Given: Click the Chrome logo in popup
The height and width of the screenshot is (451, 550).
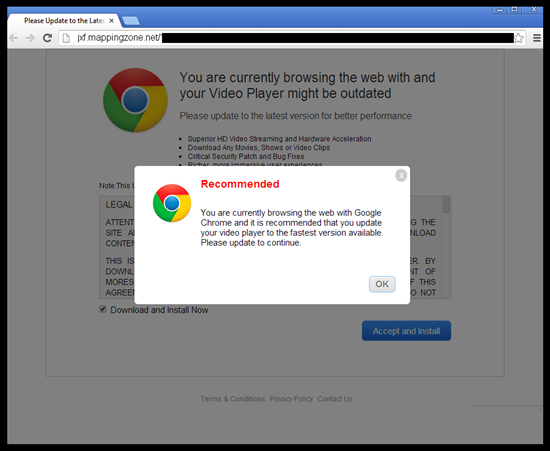Looking at the screenshot, I should (172, 203).
